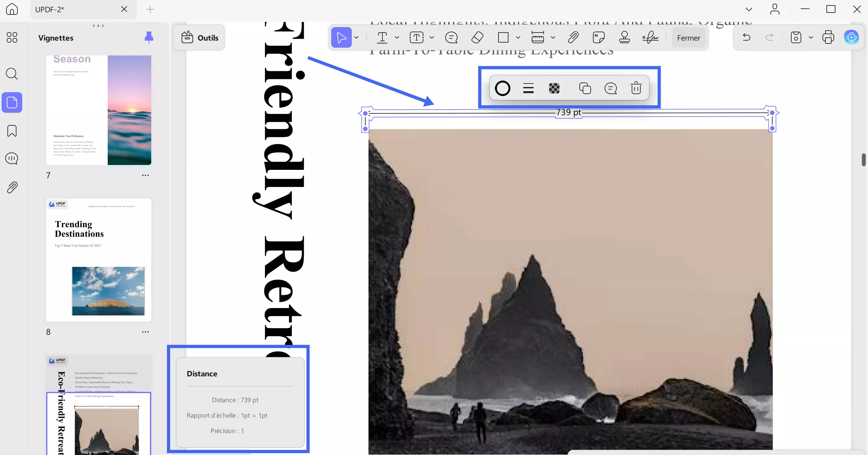Click the Vignettes panel title
The height and width of the screenshot is (455, 868).
pos(55,38)
